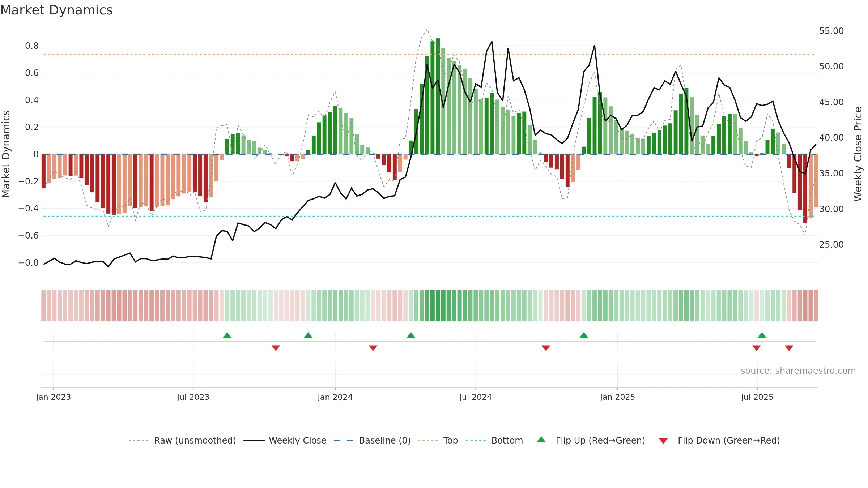
Task: Click the tallest dark green bar at the 2024 peak
Action: tap(438, 96)
